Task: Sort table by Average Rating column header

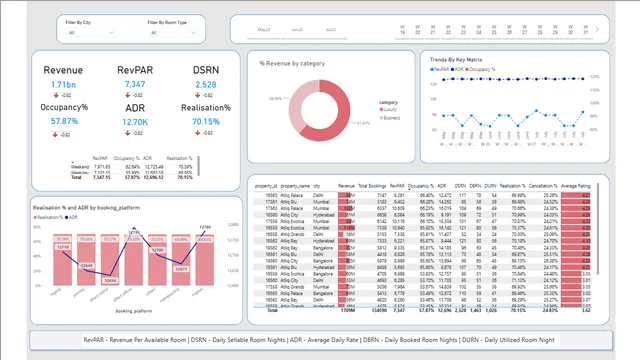Action: coord(576,186)
